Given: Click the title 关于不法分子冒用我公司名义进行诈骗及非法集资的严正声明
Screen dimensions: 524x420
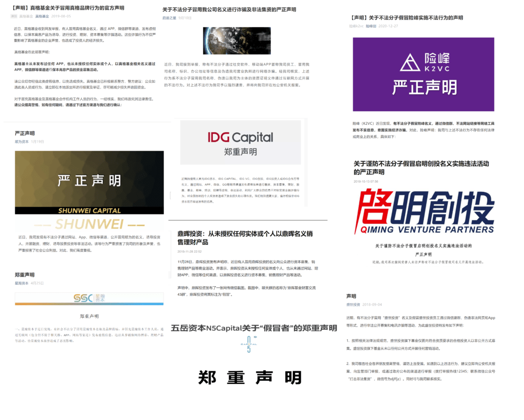Looking at the screenshot, I should (230, 9).
